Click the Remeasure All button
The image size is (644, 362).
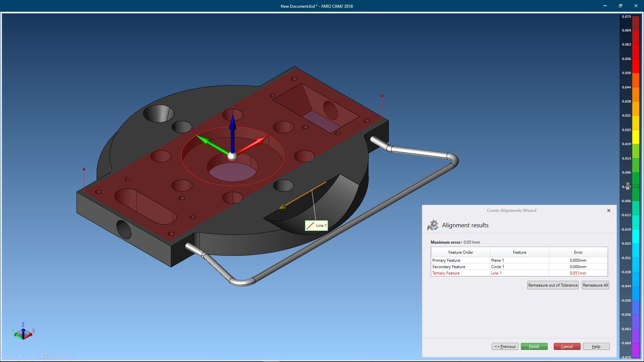pyautogui.click(x=595, y=285)
